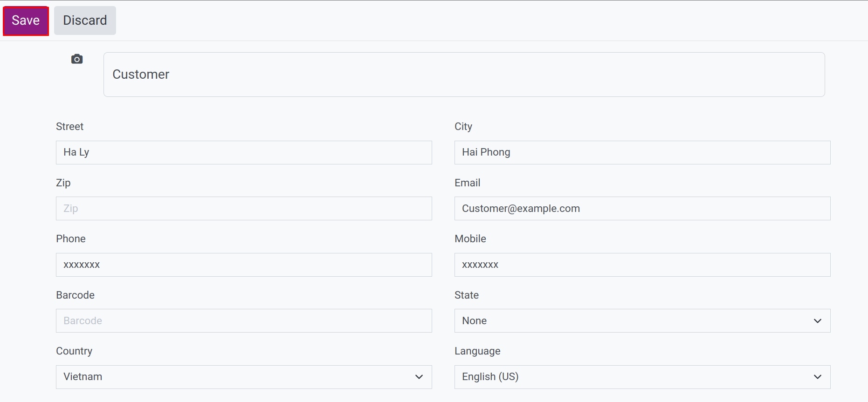Open the Language dropdown showing English (US)
Viewport: 868px width, 402px height.
(642, 377)
